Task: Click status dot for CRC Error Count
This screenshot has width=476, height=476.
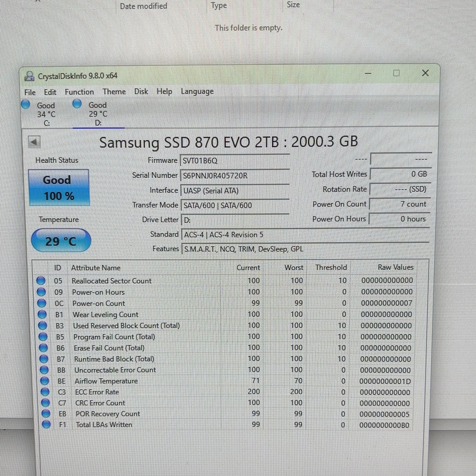Action: [46, 403]
